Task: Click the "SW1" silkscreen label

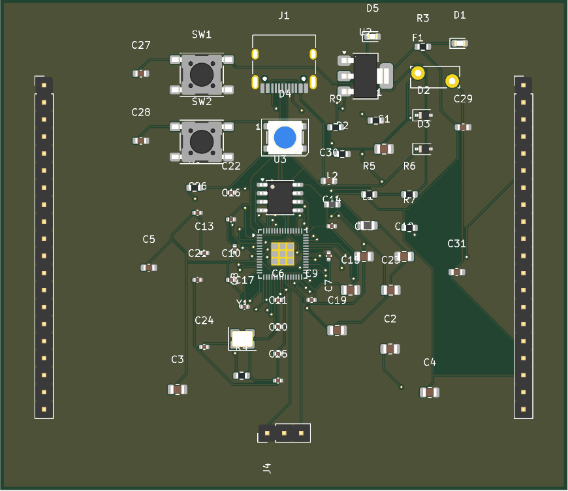Action: (201, 34)
